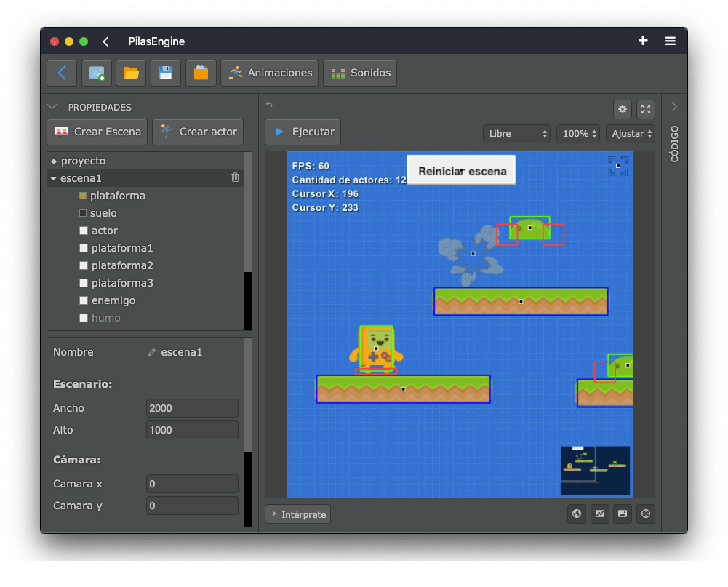The width and height of the screenshot is (728, 587).
Task: Open the Ajustar dropdown
Action: [x=631, y=134]
